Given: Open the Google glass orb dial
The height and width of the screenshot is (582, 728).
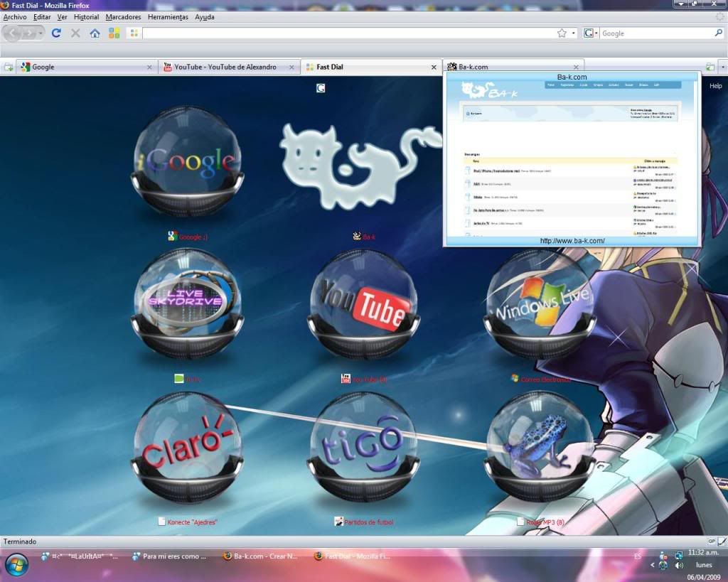Looking at the screenshot, I should (187, 161).
